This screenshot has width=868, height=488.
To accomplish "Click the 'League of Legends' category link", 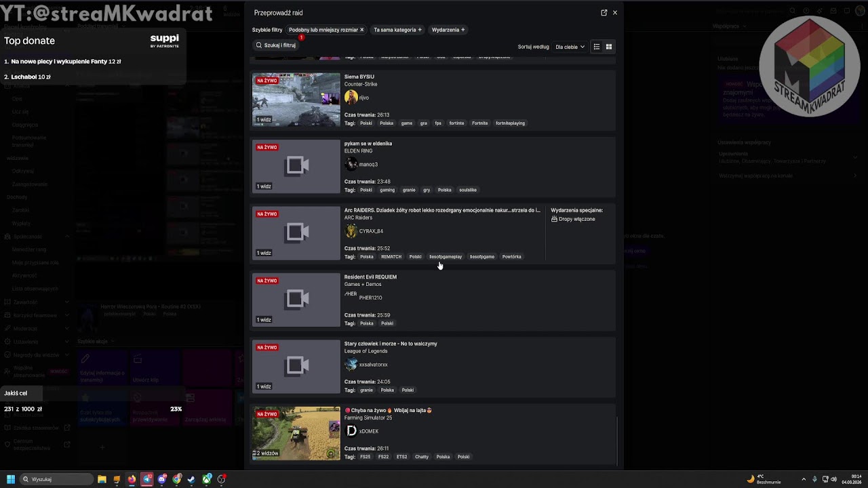I will pos(366,351).
